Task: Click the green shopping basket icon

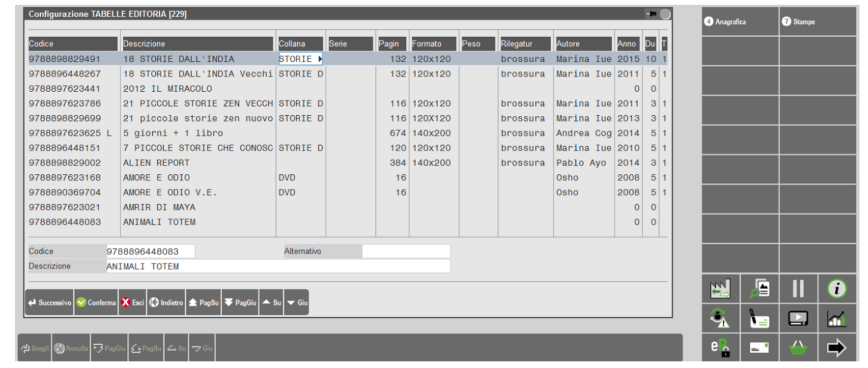Action: (798, 348)
